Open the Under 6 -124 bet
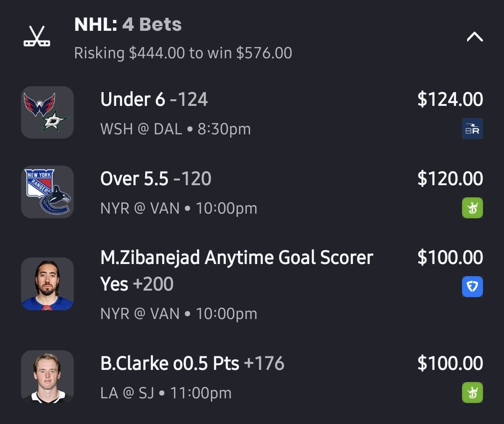The width and height of the screenshot is (504, 424). 154,99
